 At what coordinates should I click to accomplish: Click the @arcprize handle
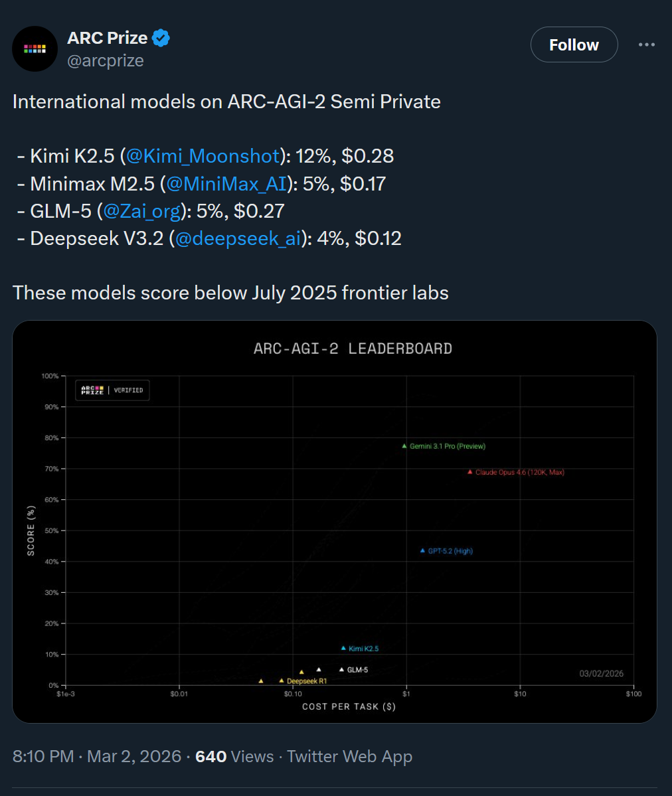click(106, 60)
